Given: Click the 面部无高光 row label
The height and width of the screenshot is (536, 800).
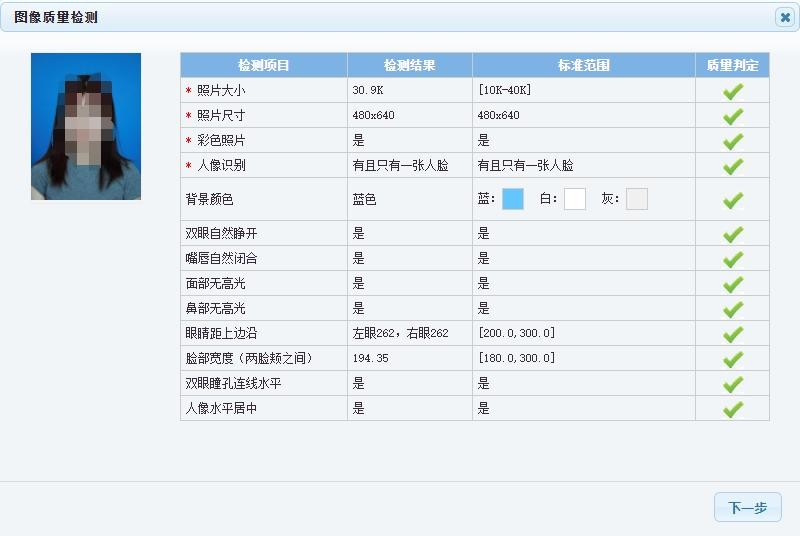Looking at the screenshot, I should point(215,283).
